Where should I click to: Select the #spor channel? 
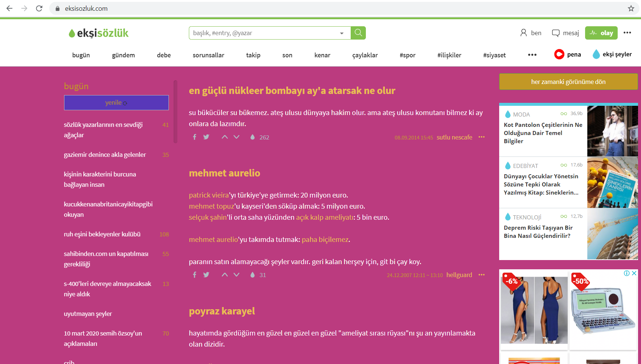408,55
